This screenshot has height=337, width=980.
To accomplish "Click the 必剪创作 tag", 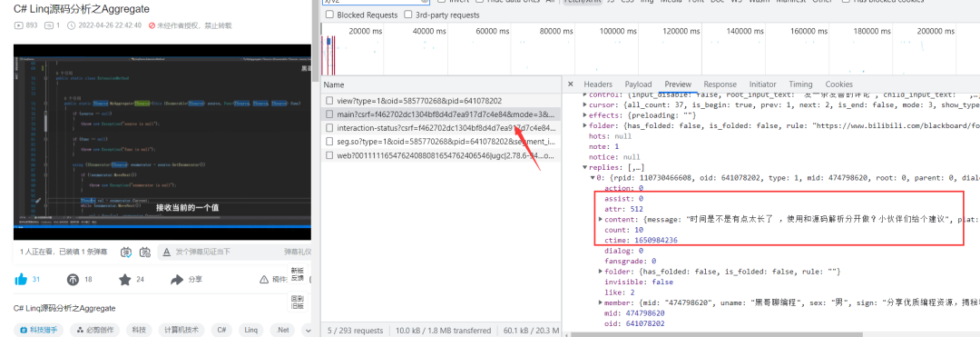I will pos(95,330).
